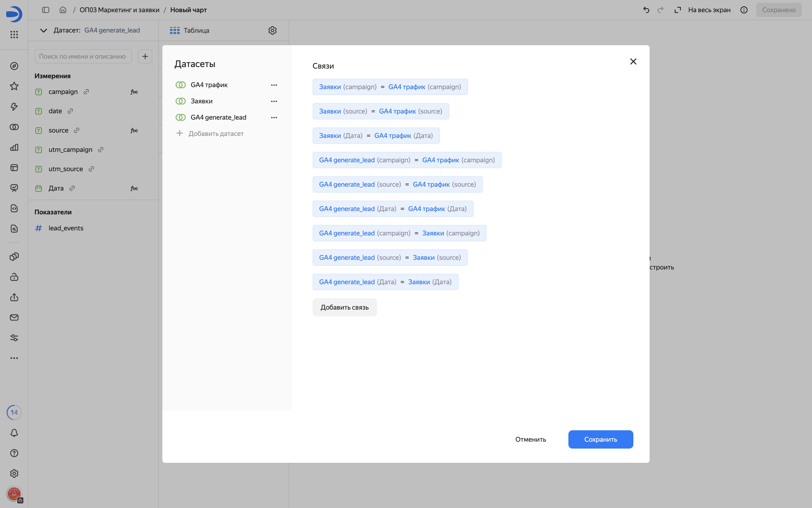
Task: Click Добавить датасет in datasets list
Action: (210, 134)
